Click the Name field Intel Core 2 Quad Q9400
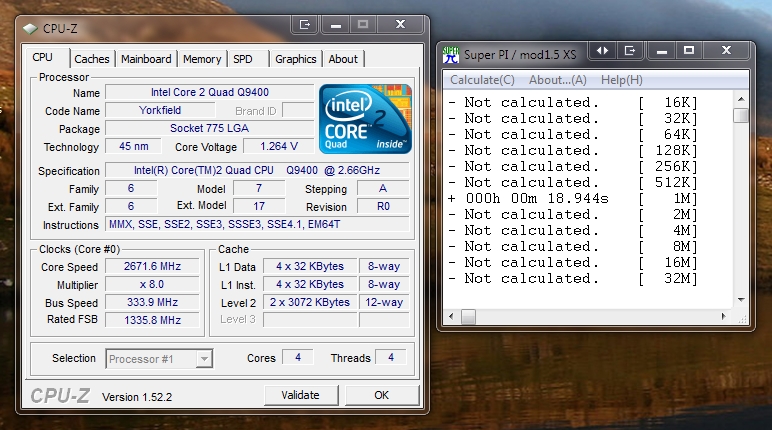 pos(210,92)
